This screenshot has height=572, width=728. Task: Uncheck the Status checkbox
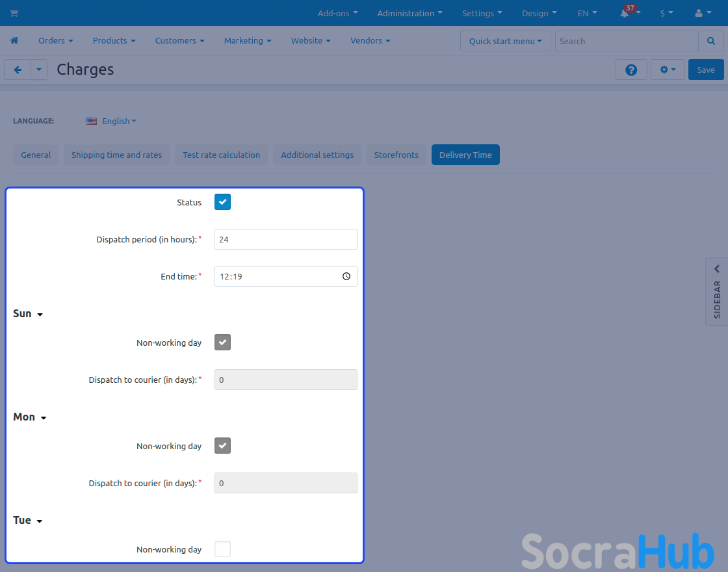coord(222,202)
